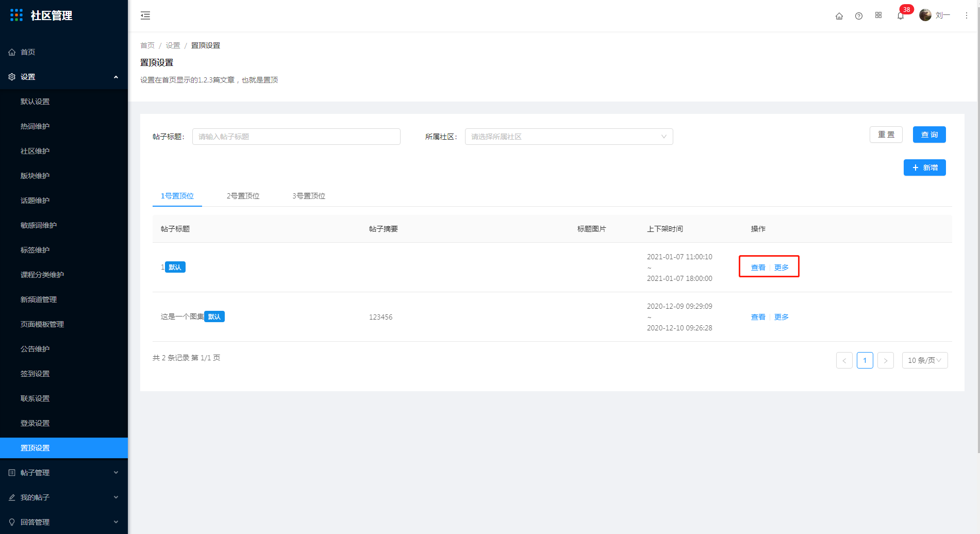
Task: Open 更多 for the row titled 1
Action: pos(782,268)
